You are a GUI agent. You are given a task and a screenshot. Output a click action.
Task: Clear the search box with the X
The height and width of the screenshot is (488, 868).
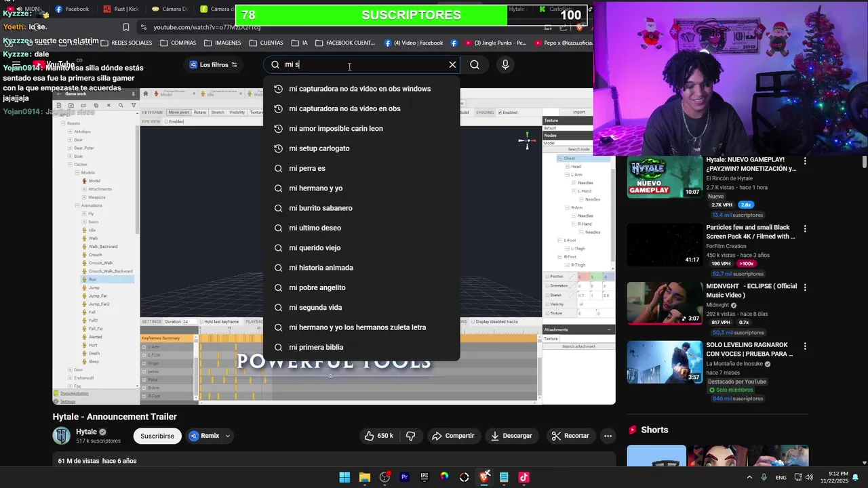coord(452,64)
